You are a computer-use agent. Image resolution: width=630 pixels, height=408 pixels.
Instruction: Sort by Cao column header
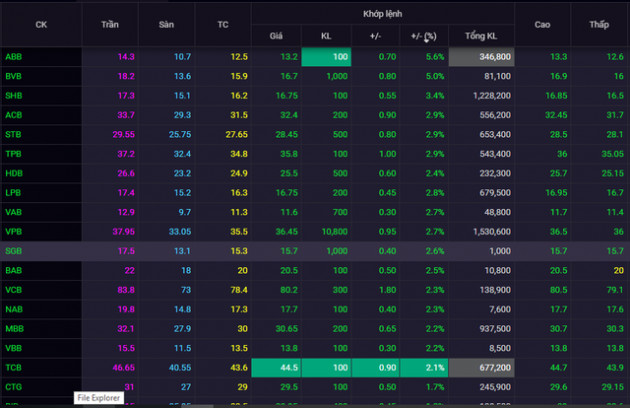pyautogui.click(x=542, y=25)
